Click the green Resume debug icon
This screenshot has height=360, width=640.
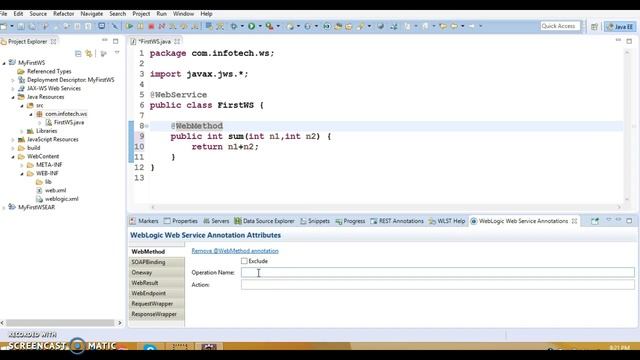[129, 26]
